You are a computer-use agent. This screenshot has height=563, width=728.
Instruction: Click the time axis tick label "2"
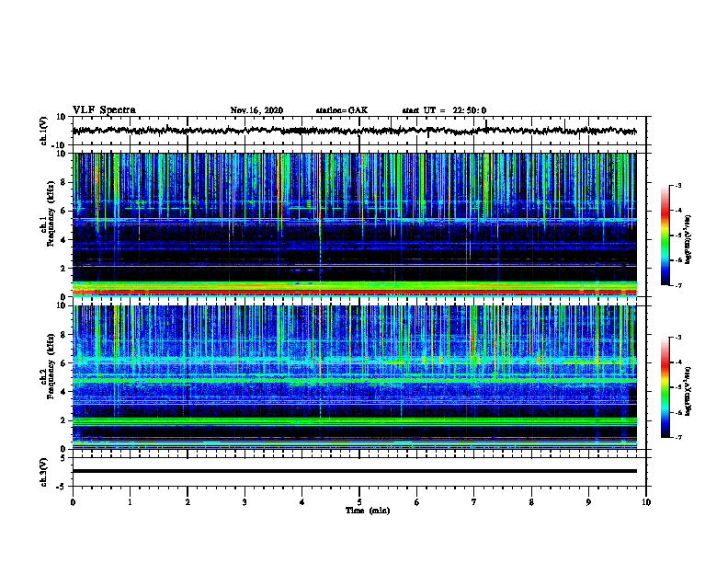tap(188, 502)
